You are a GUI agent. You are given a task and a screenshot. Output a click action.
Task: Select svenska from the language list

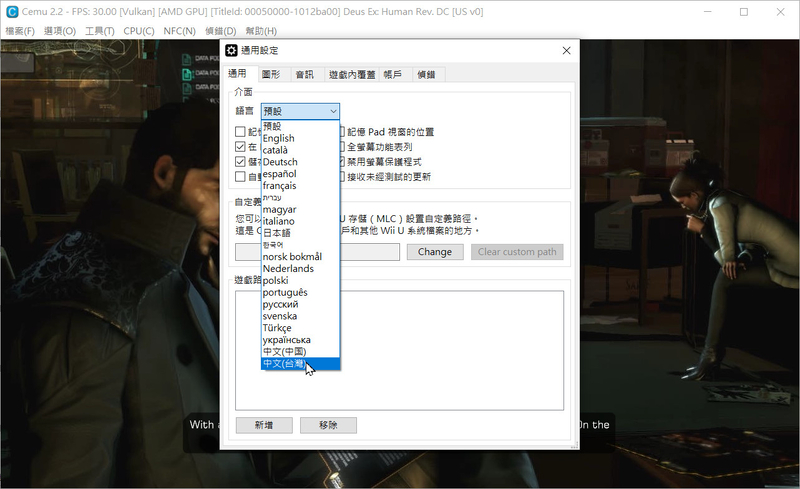pos(300,316)
